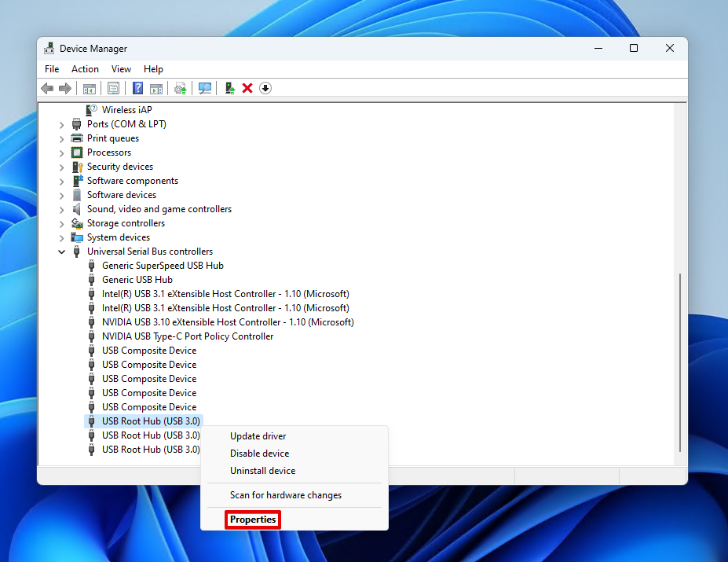Click the Properties toolbar icon
The width and height of the screenshot is (728, 562).
[x=114, y=88]
